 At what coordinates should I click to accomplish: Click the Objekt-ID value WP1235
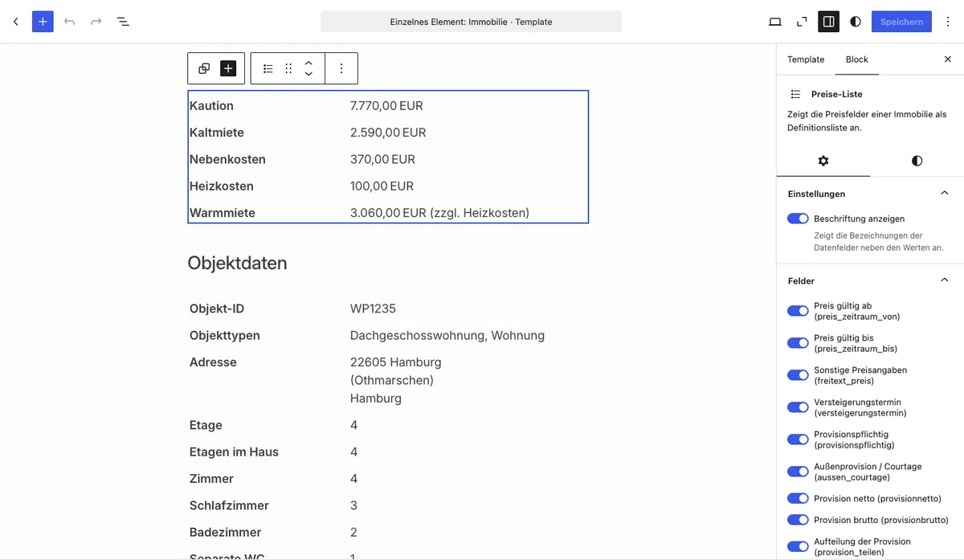[x=373, y=309]
